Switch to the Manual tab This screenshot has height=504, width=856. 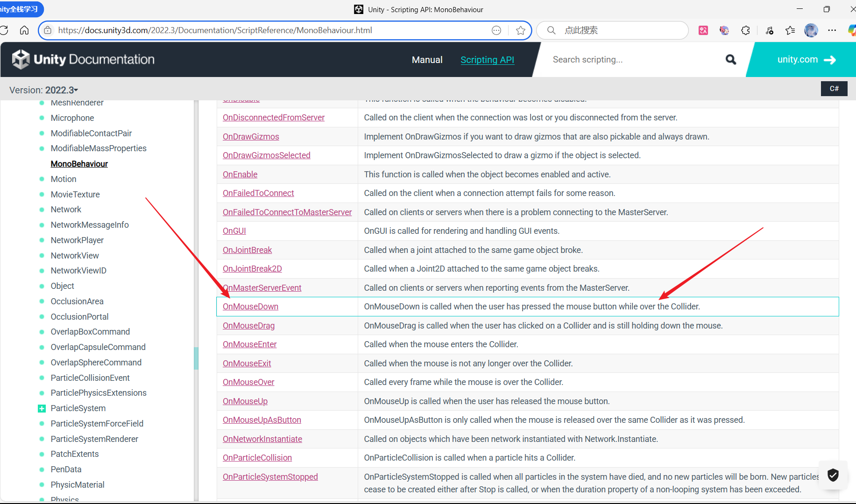click(x=427, y=60)
